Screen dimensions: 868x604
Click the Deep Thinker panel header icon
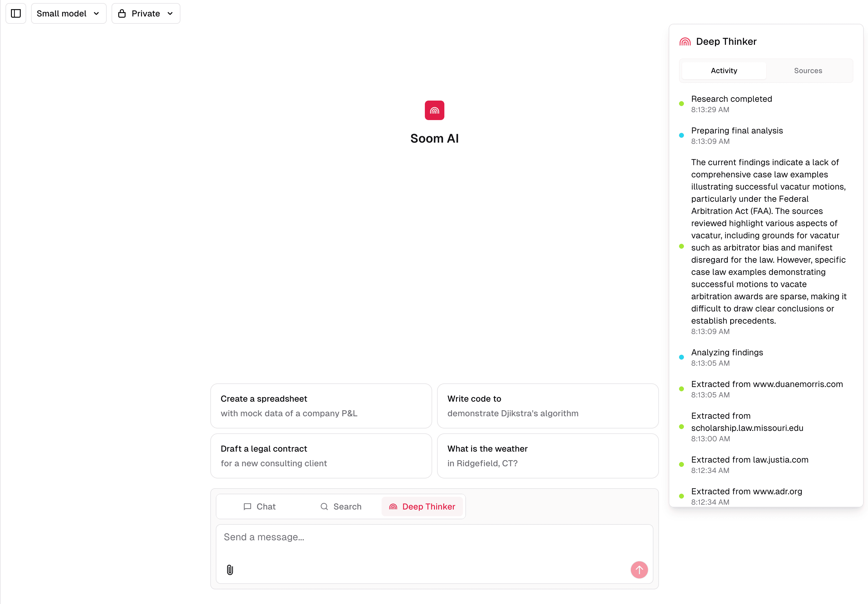click(685, 41)
